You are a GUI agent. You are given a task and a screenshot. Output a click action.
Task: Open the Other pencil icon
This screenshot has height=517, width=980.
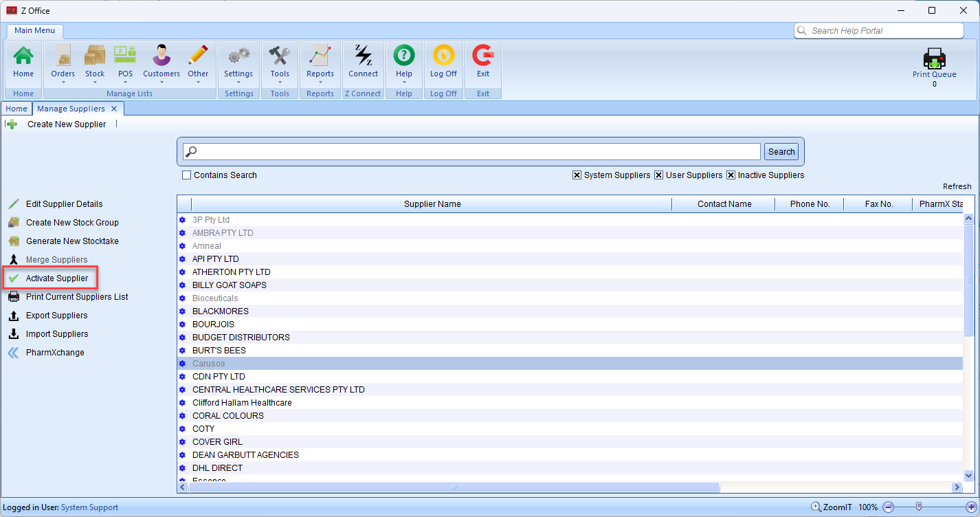coord(198,56)
